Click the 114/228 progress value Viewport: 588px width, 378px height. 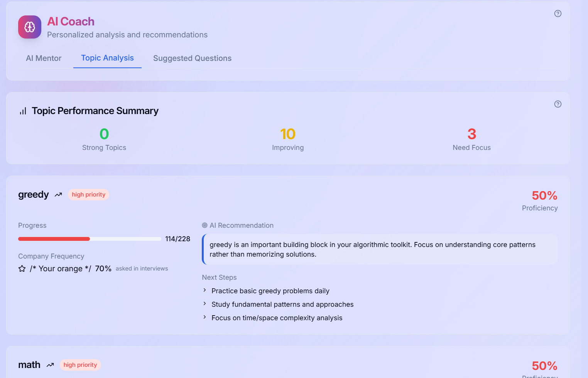click(x=177, y=239)
